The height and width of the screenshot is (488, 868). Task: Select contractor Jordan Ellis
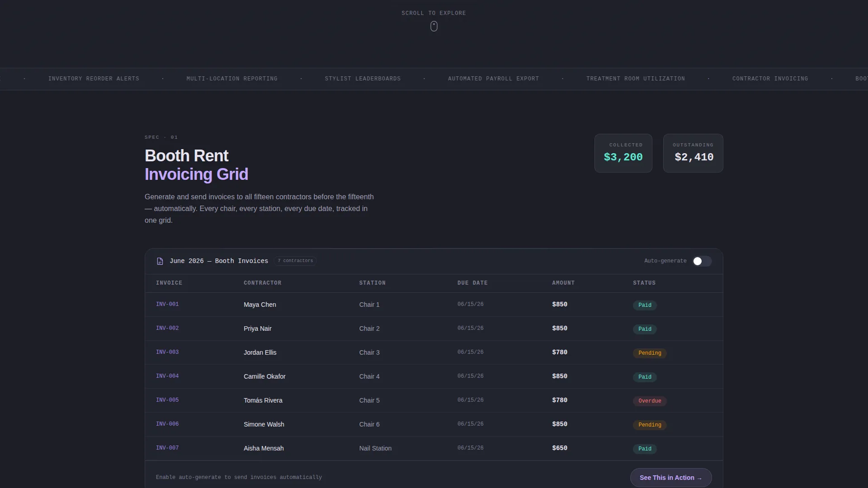coord(260,352)
